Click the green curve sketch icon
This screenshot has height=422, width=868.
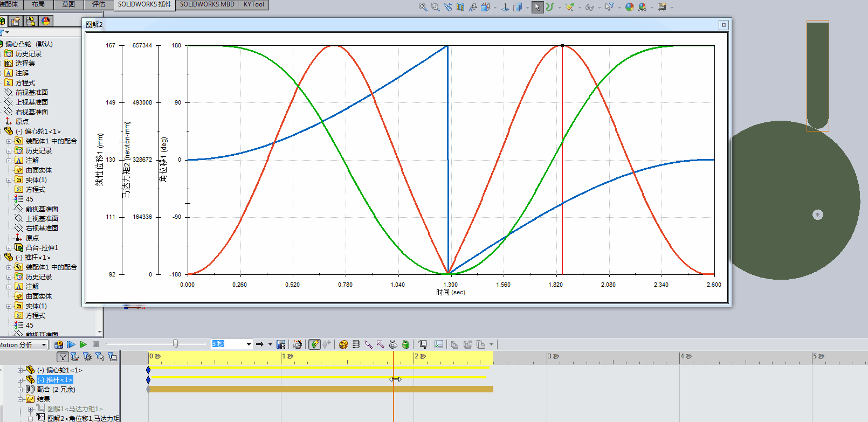pos(549,7)
